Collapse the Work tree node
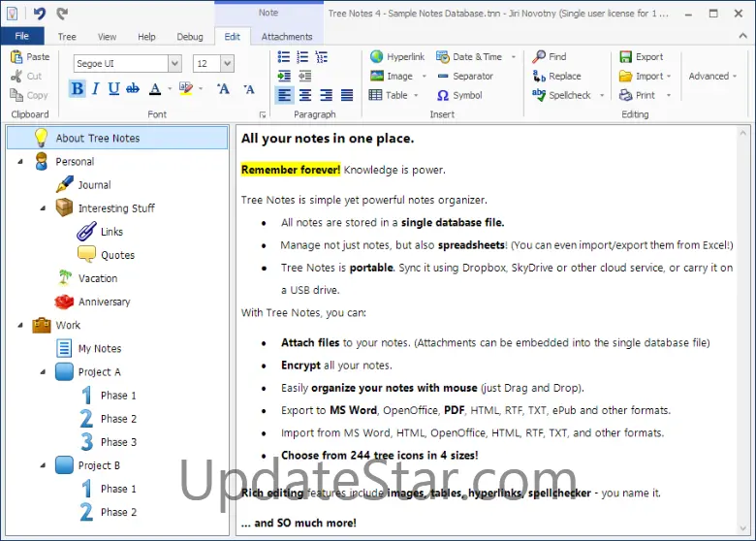 tap(20, 325)
